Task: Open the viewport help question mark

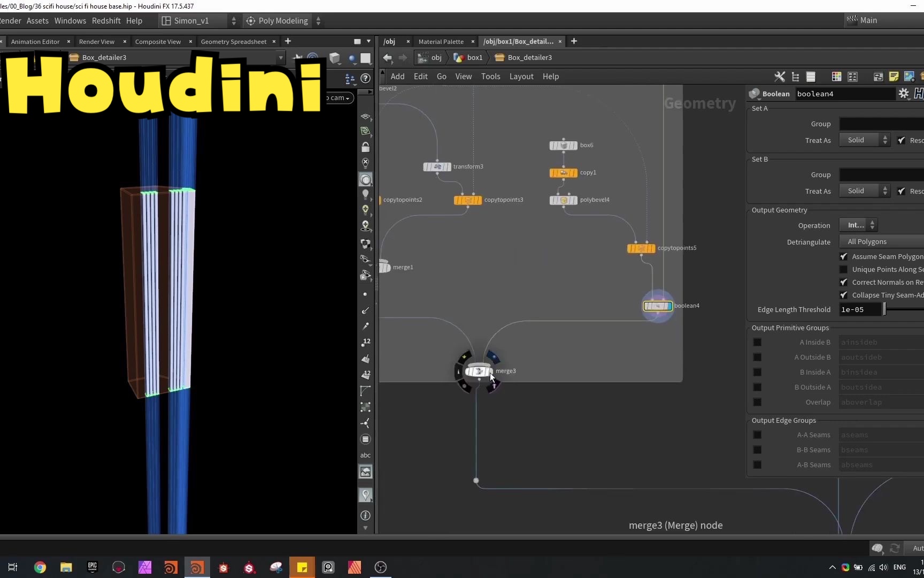Action: [366, 79]
